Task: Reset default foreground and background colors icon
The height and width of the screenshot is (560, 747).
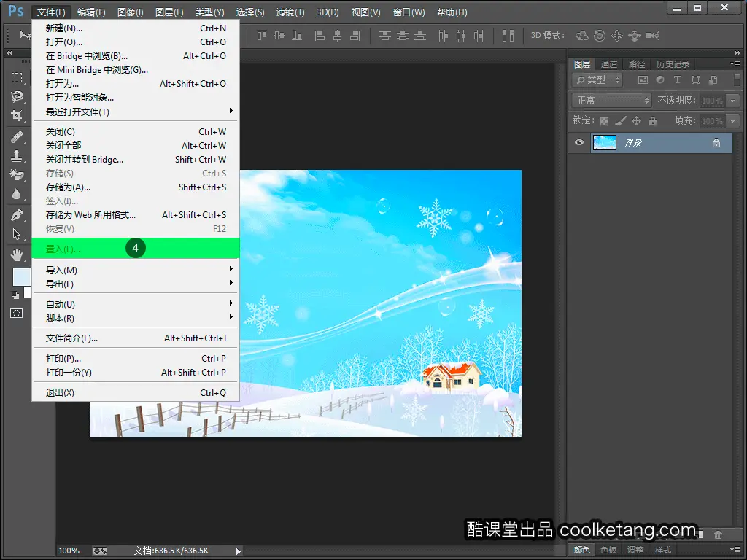Action: click(15, 295)
